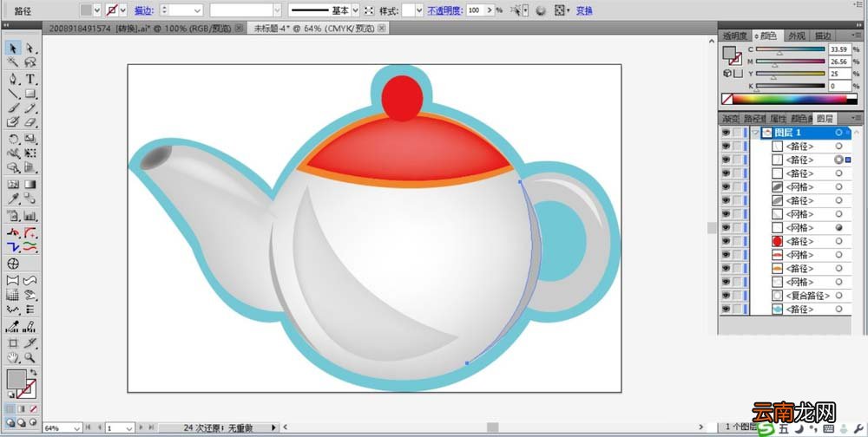The height and width of the screenshot is (437, 868).
Task: Select the Blend tool
Action: tap(30, 199)
